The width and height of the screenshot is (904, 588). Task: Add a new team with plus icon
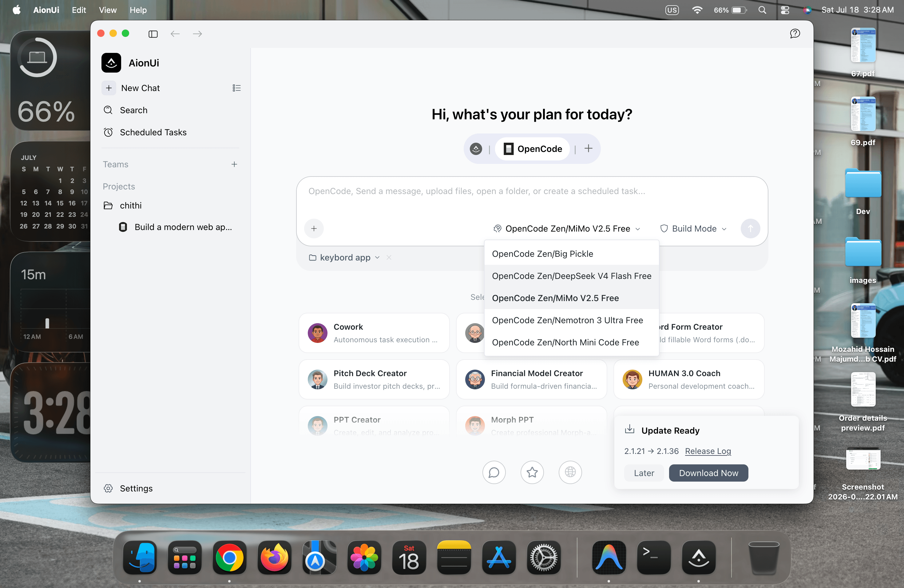(234, 164)
